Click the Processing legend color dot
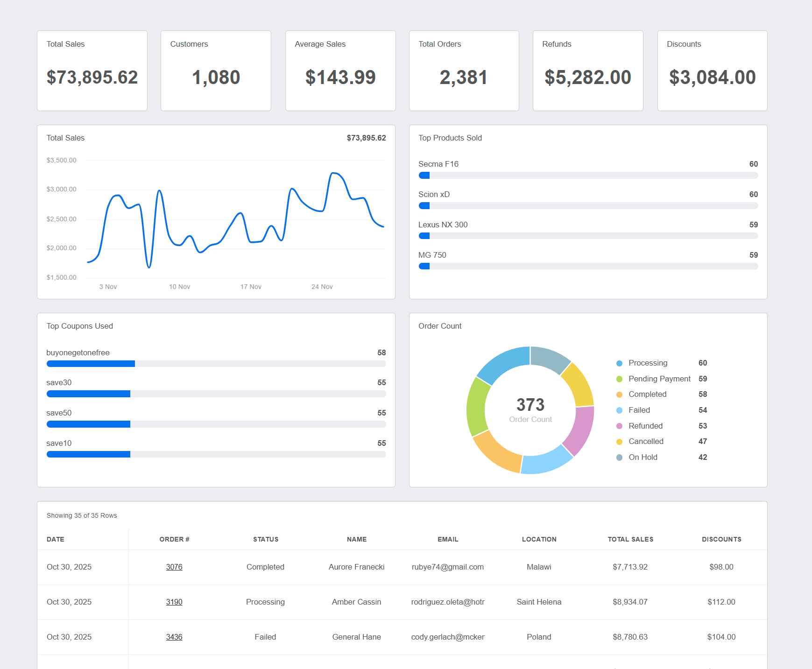The image size is (812, 669). [619, 363]
